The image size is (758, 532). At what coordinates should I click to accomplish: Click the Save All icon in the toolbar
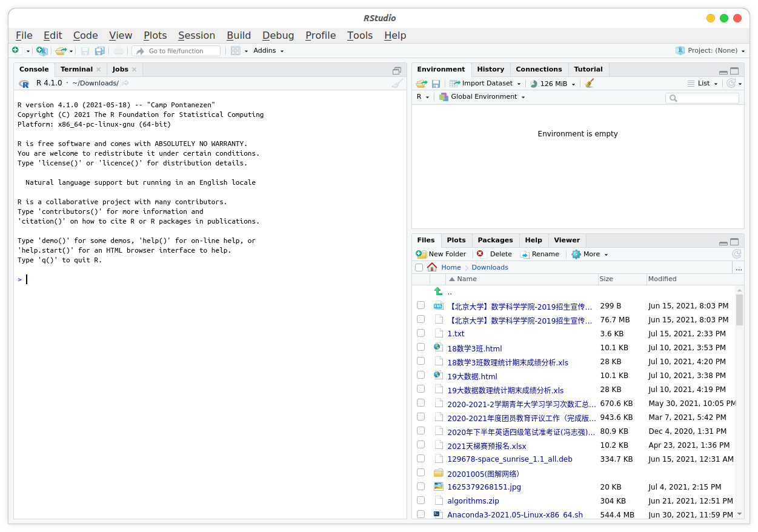99,51
